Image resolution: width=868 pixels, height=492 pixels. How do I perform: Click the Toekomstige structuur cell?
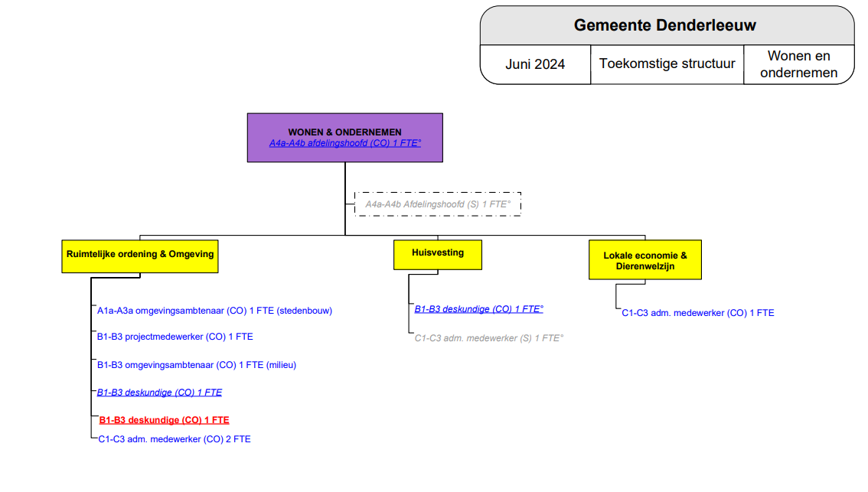pos(667,64)
